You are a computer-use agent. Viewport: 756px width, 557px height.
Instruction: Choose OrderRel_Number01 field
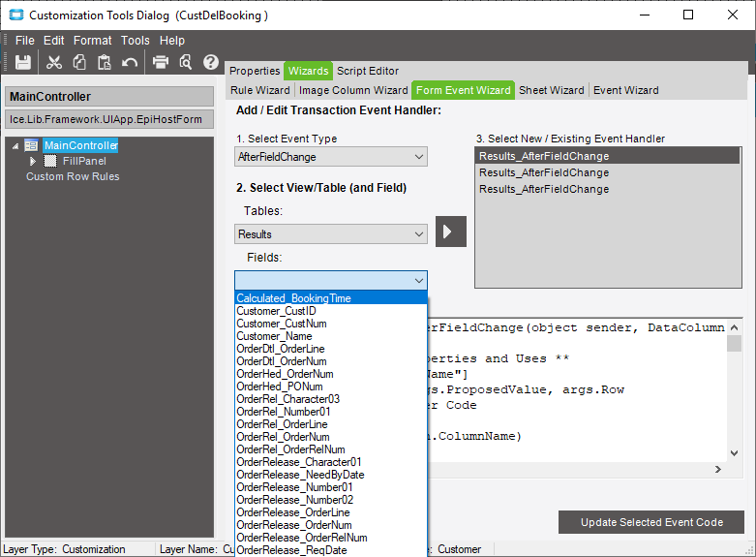coord(331,412)
